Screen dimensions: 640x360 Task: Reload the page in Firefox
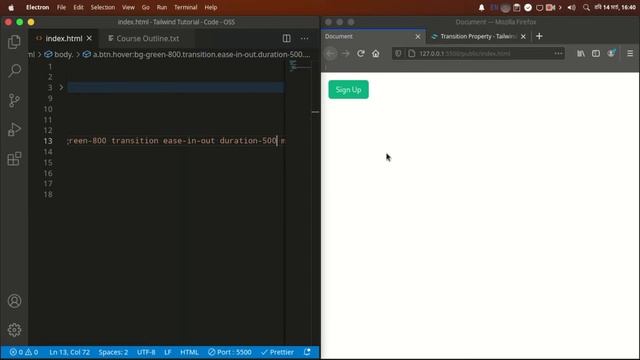(361, 53)
